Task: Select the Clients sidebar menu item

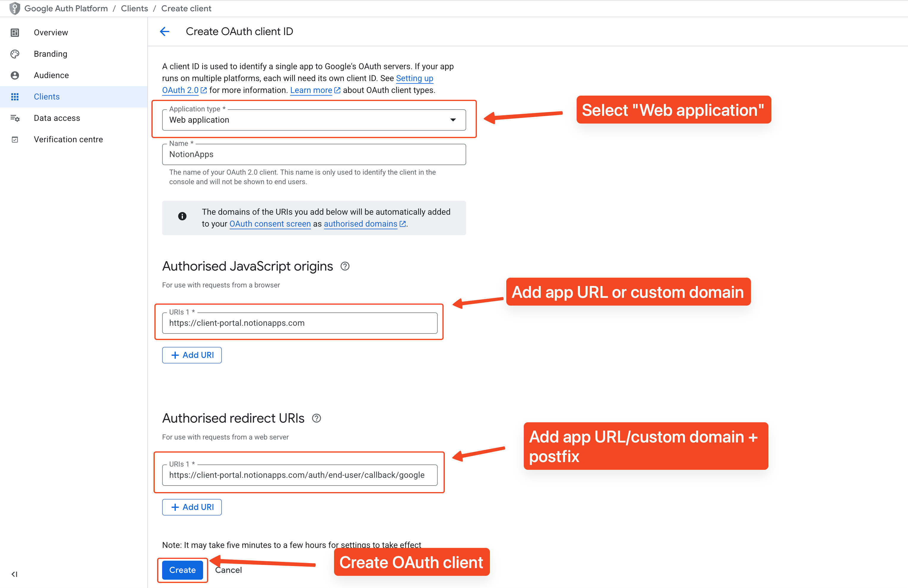Action: (47, 97)
